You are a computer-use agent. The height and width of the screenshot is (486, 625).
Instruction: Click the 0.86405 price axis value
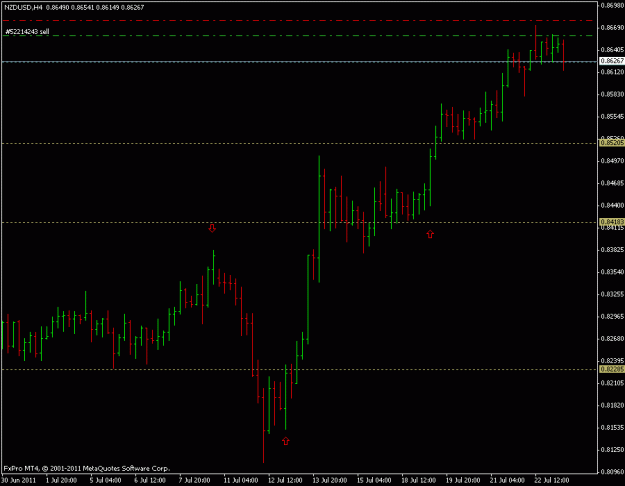click(x=612, y=49)
